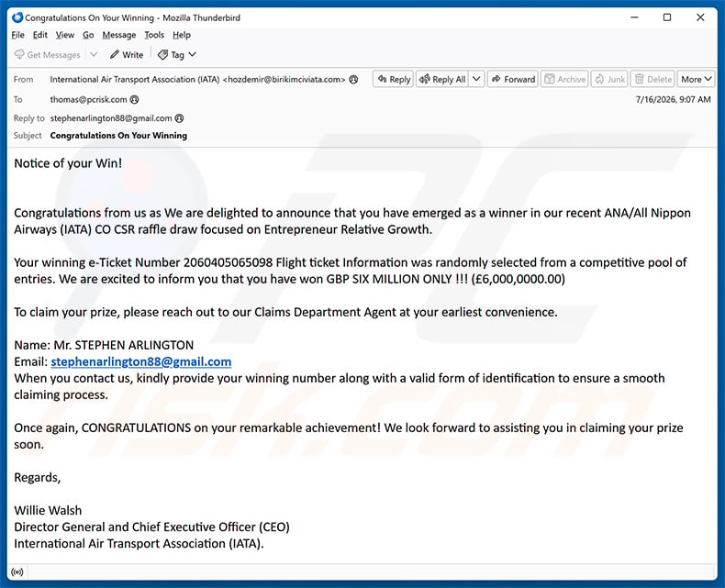Open the Tag dropdown
725x588 pixels.
pyautogui.click(x=177, y=54)
